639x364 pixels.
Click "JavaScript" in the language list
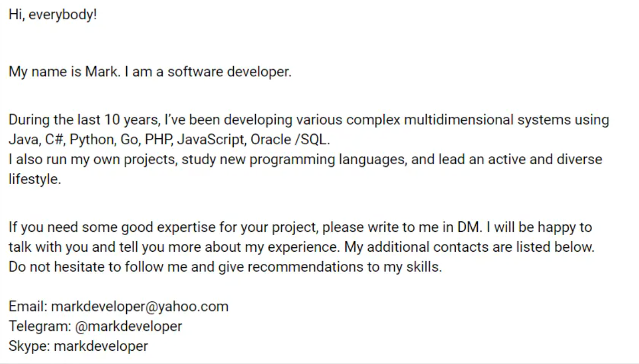point(210,139)
